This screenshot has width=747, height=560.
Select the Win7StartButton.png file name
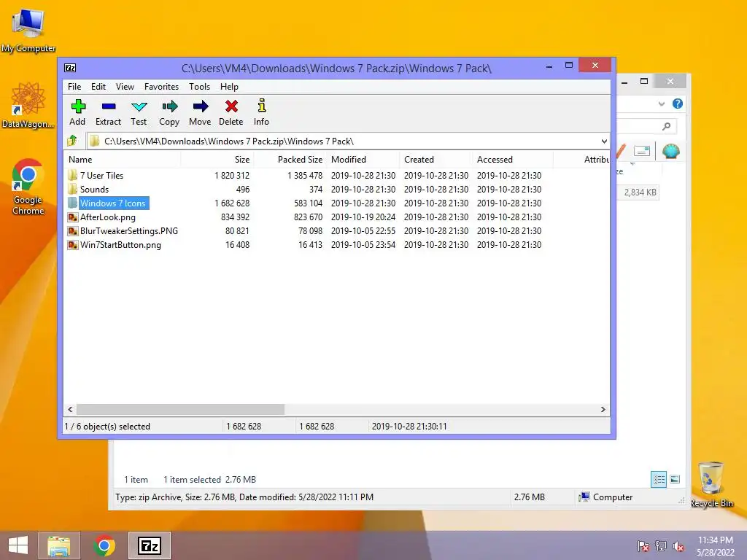pyautogui.click(x=120, y=245)
